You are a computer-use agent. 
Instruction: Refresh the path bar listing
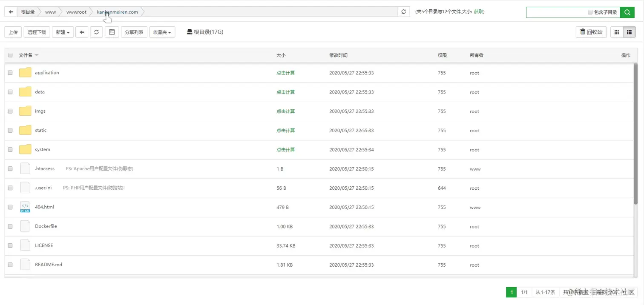click(403, 12)
